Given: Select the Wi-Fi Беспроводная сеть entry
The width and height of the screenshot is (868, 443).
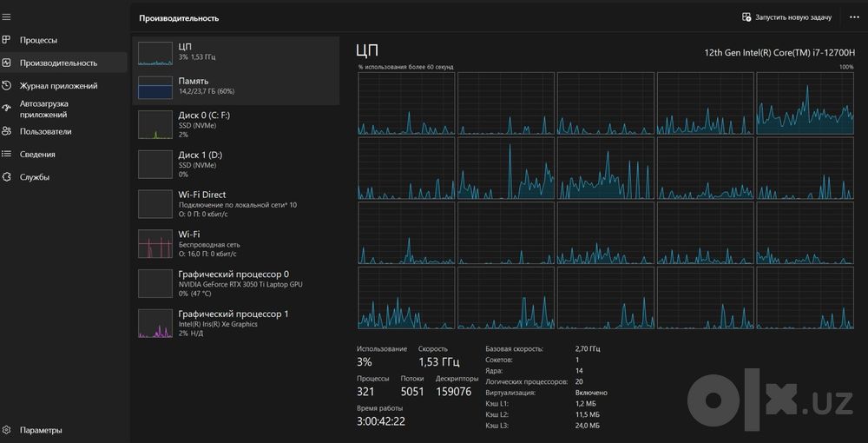Looking at the screenshot, I should point(236,243).
